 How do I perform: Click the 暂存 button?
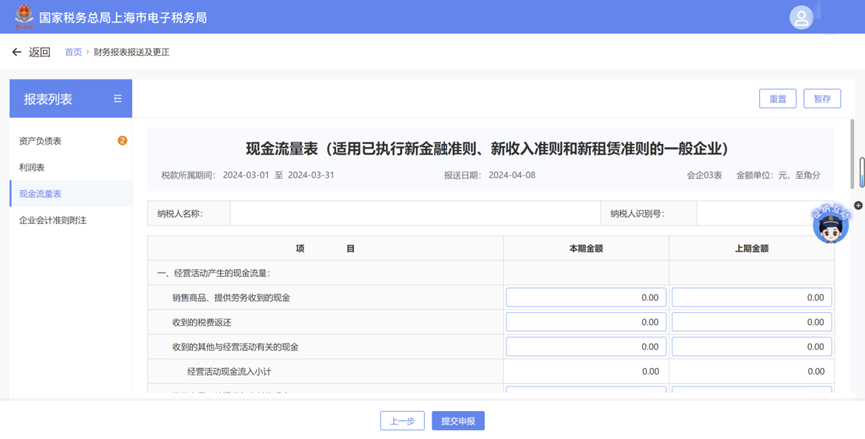822,99
